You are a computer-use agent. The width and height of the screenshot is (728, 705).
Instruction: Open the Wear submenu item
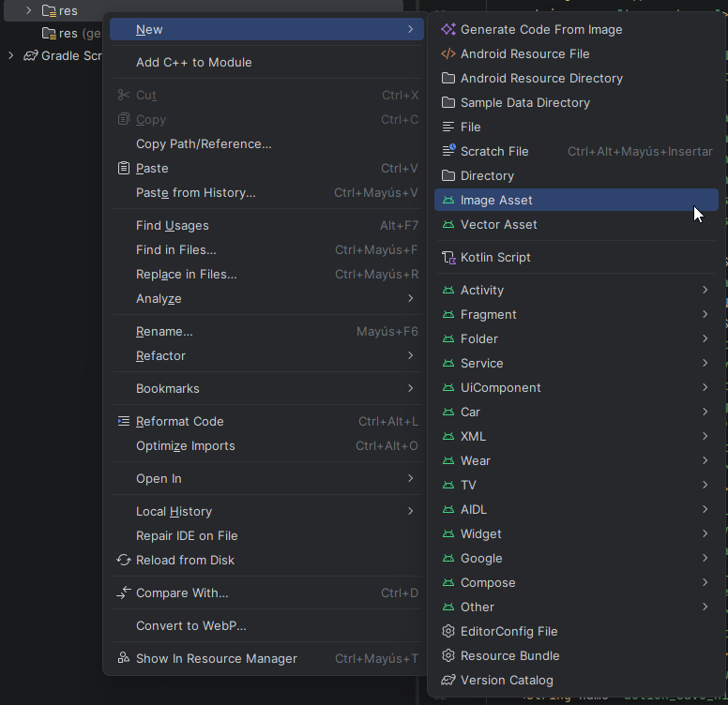click(x=576, y=460)
